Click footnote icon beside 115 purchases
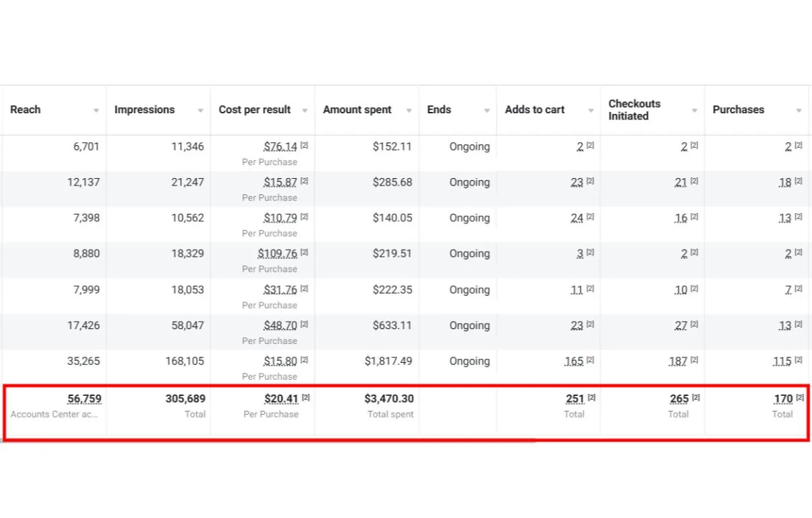 point(799,360)
